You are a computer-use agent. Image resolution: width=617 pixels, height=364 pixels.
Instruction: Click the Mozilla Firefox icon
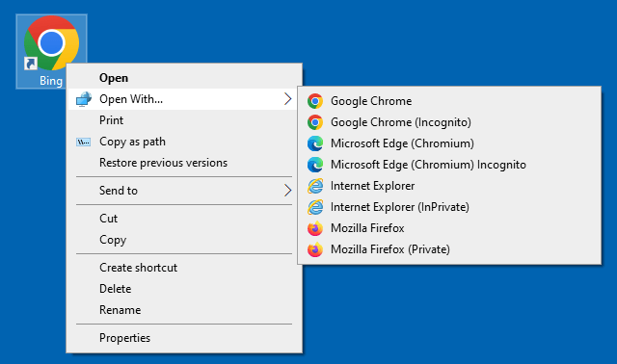point(315,228)
